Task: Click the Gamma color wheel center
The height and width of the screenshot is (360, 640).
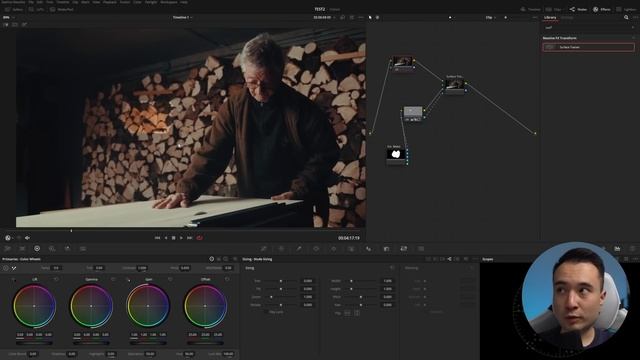Action: point(91,306)
